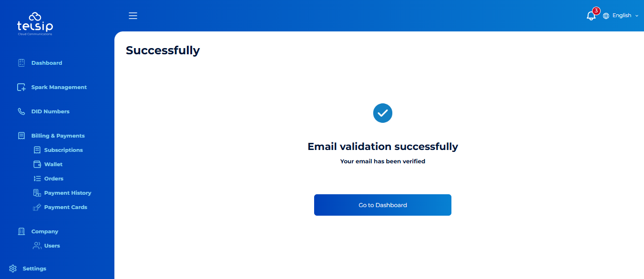Click the Payment History icon
The width and height of the screenshot is (644, 279).
point(37,193)
